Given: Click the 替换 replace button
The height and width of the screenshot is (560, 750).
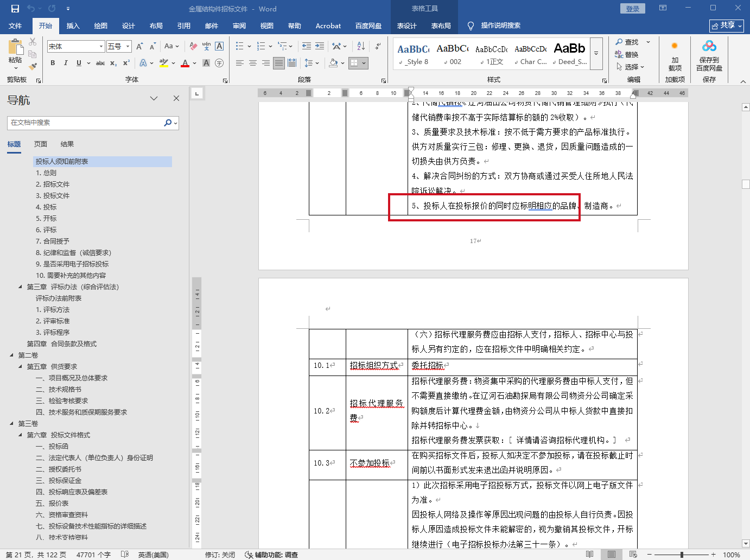Looking at the screenshot, I should (627, 54).
